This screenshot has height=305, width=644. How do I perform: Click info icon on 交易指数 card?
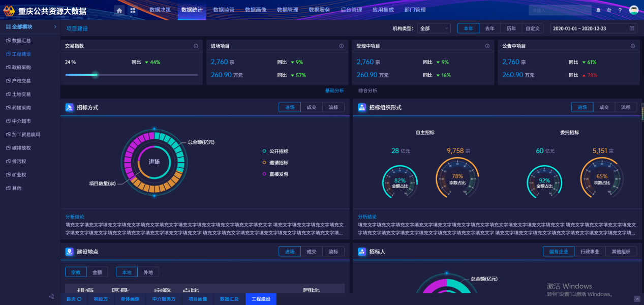click(196, 46)
